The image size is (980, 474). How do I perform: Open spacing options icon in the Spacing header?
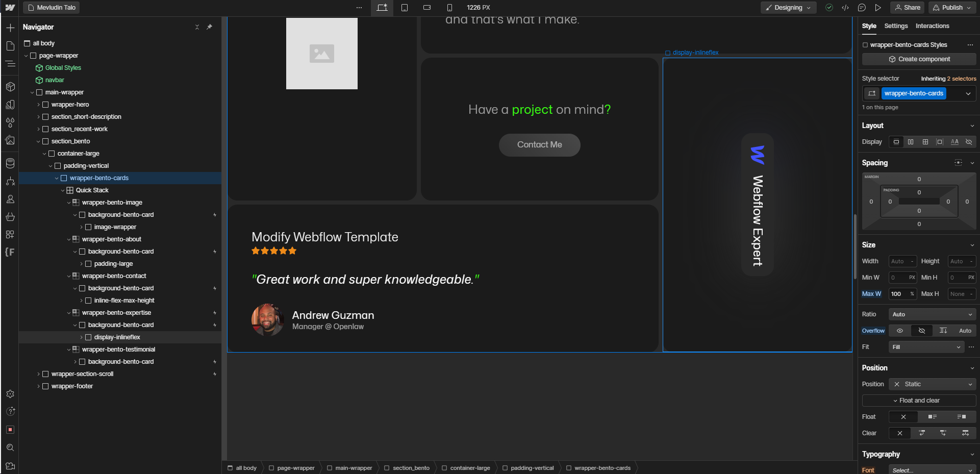click(x=958, y=162)
